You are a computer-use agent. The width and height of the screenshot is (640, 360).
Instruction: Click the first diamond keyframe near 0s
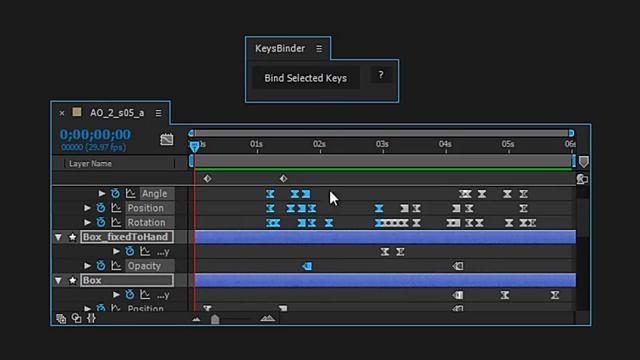point(207,178)
